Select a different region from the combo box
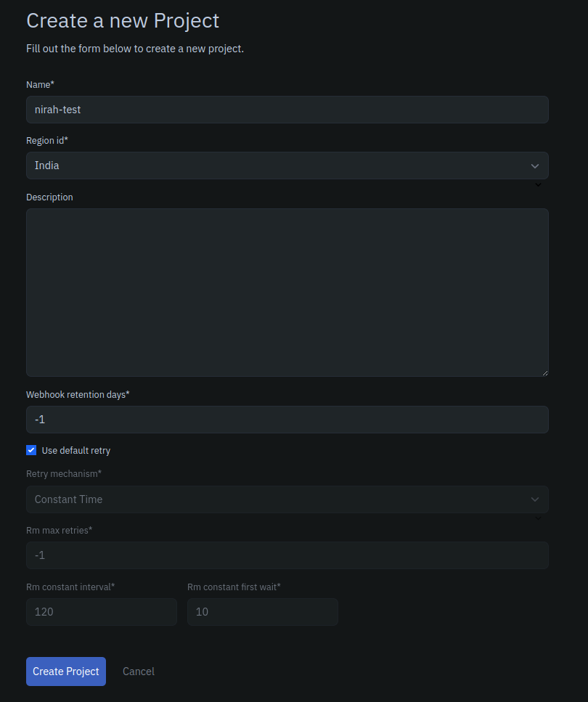The image size is (588, 702). coord(287,166)
